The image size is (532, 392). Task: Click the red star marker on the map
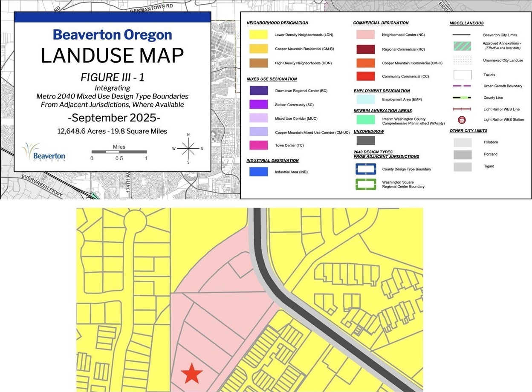coord(192,374)
